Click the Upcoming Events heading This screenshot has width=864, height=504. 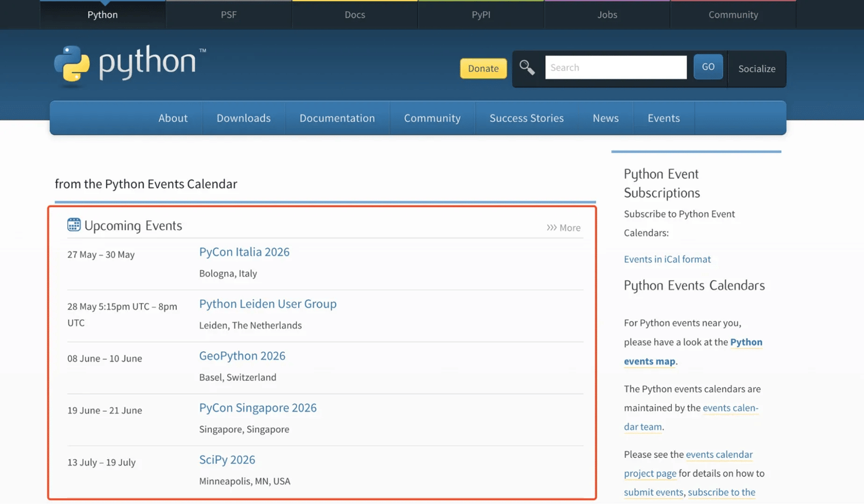pyautogui.click(x=133, y=225)
